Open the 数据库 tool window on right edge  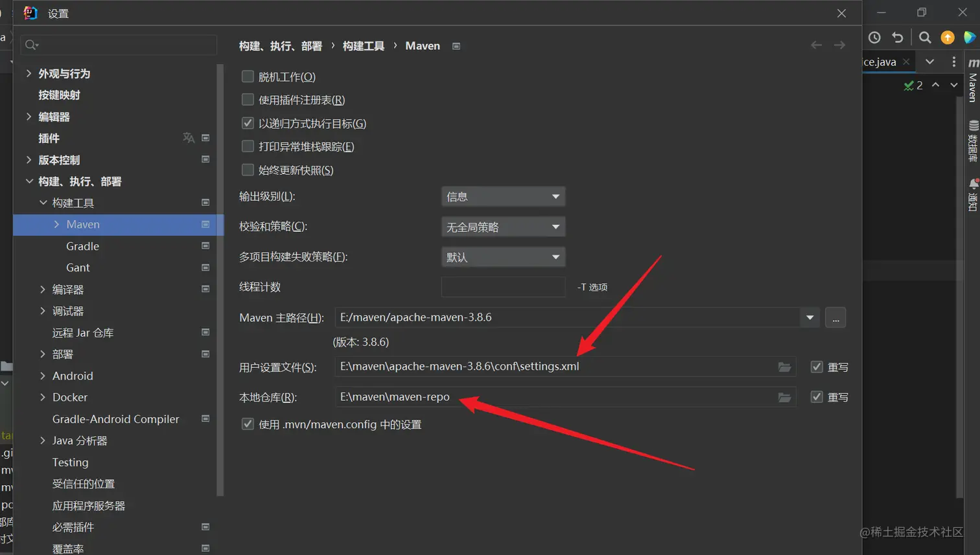(972, 141)
